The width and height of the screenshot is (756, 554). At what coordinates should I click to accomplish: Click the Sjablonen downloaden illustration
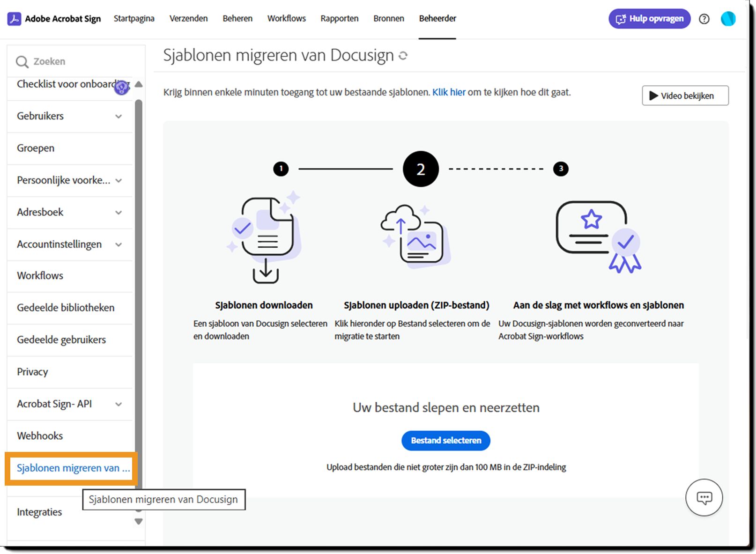coord(264,237)
